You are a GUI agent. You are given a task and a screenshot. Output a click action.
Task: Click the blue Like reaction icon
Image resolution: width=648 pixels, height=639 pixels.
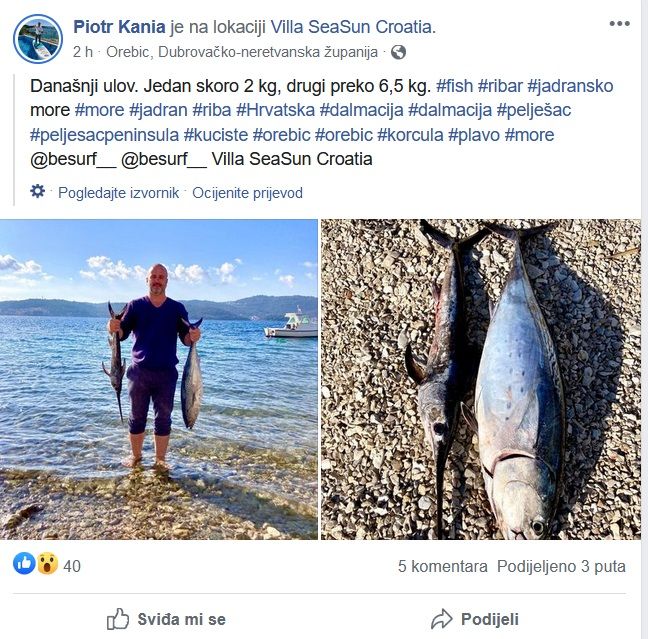click(24, 563)
